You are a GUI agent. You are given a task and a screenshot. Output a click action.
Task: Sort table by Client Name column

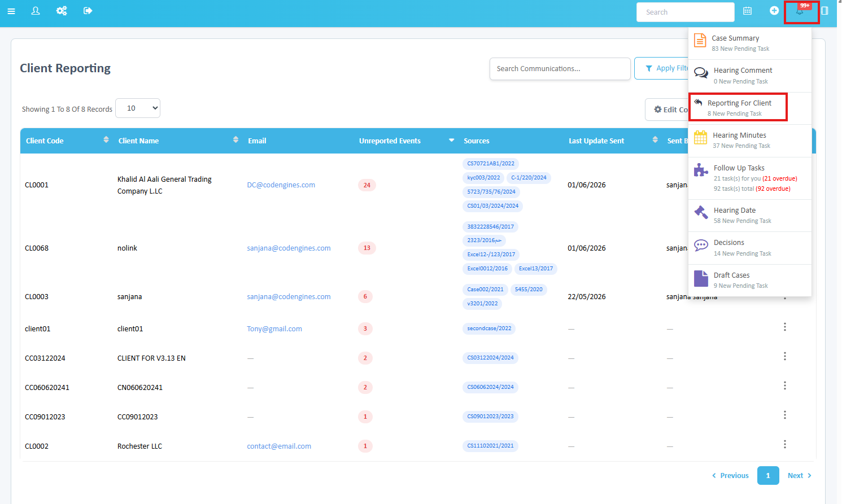[x=235, y=140]
